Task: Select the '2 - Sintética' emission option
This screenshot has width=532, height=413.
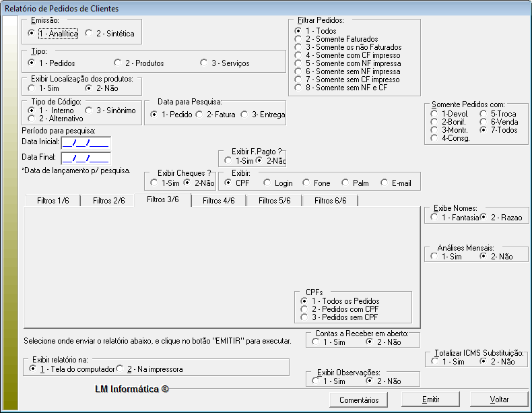Action: [90, 34]
